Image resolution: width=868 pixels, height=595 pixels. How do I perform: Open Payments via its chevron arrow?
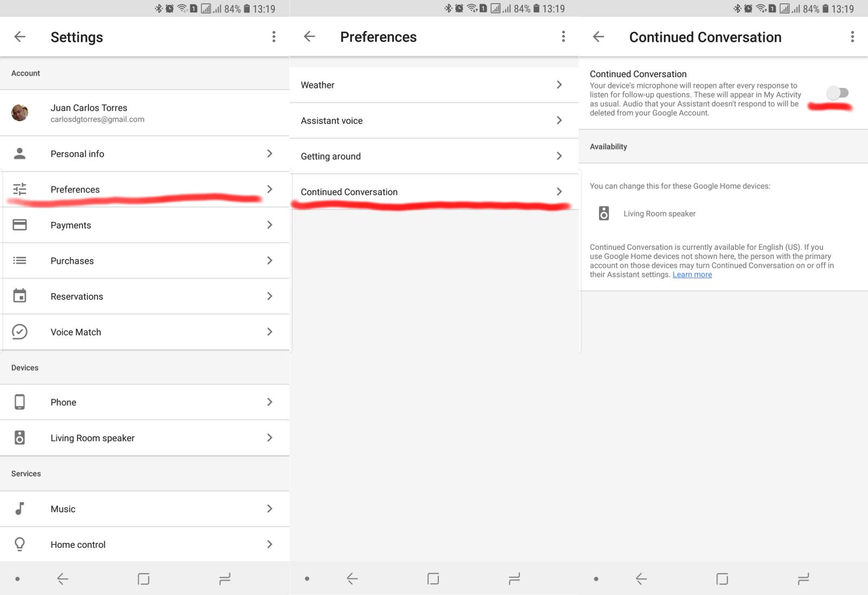click(270, 225)
